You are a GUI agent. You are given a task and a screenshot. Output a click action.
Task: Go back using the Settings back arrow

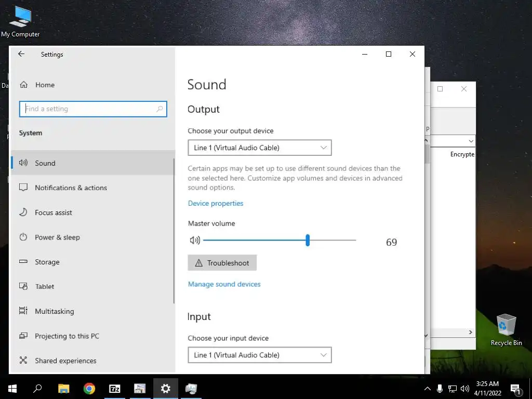(21, 54)
